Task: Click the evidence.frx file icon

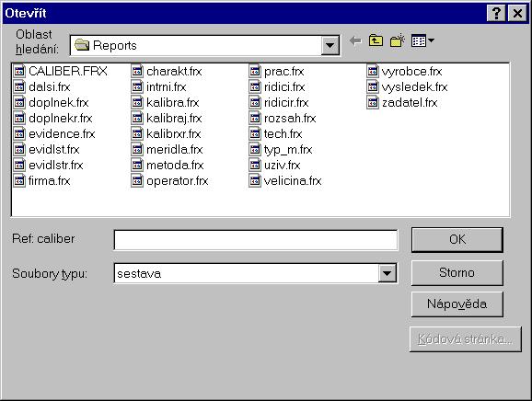Action: click(19, 133)
